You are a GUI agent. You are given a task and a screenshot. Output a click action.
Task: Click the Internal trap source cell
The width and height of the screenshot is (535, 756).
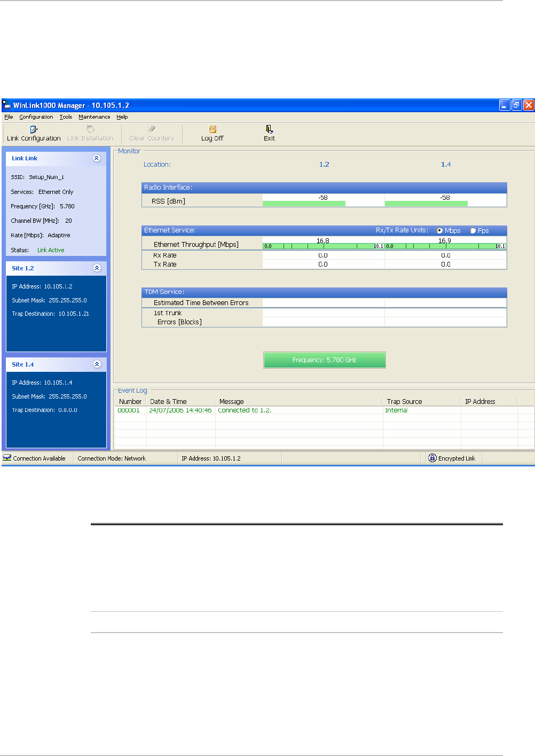(396, 410)
